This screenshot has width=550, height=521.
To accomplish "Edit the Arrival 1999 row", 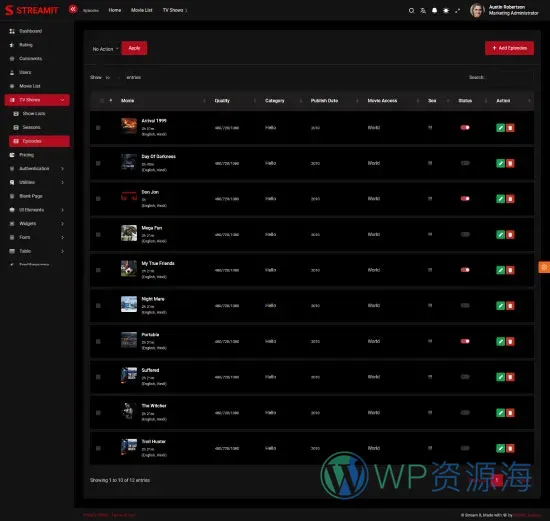I will [x=501, y=128].
